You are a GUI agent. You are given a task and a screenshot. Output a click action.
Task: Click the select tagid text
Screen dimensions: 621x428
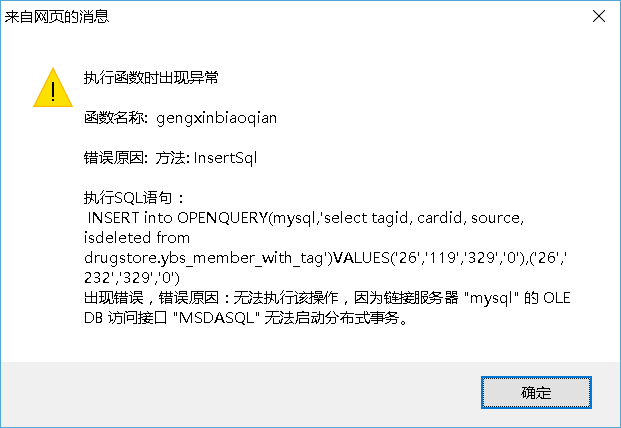point(366,218)
